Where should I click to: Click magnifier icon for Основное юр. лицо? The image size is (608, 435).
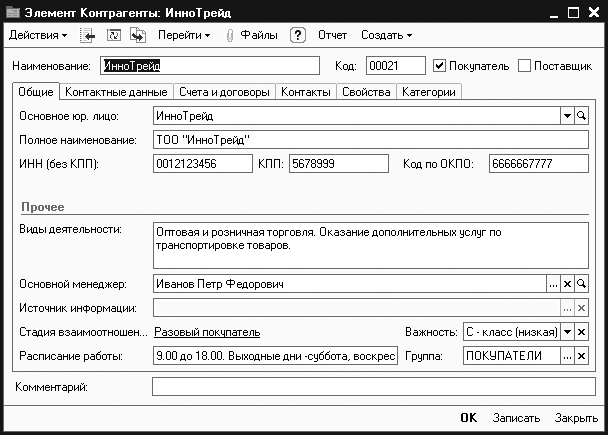tap(581, 116)
